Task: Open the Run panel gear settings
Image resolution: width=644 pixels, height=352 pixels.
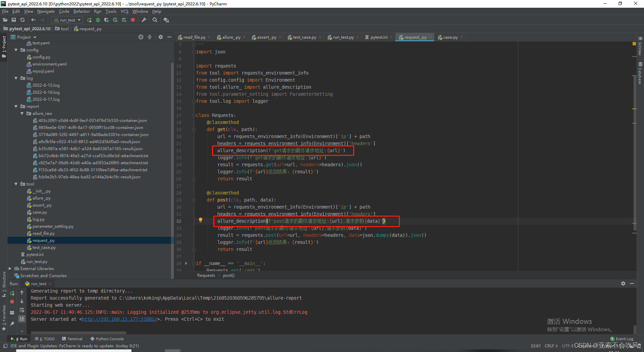Action: (623, 283)
